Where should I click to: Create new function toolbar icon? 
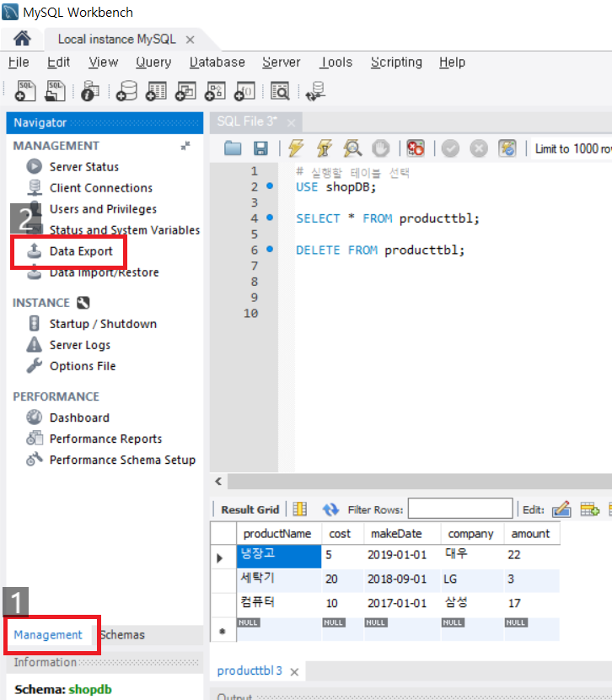[x=244, y=91]
